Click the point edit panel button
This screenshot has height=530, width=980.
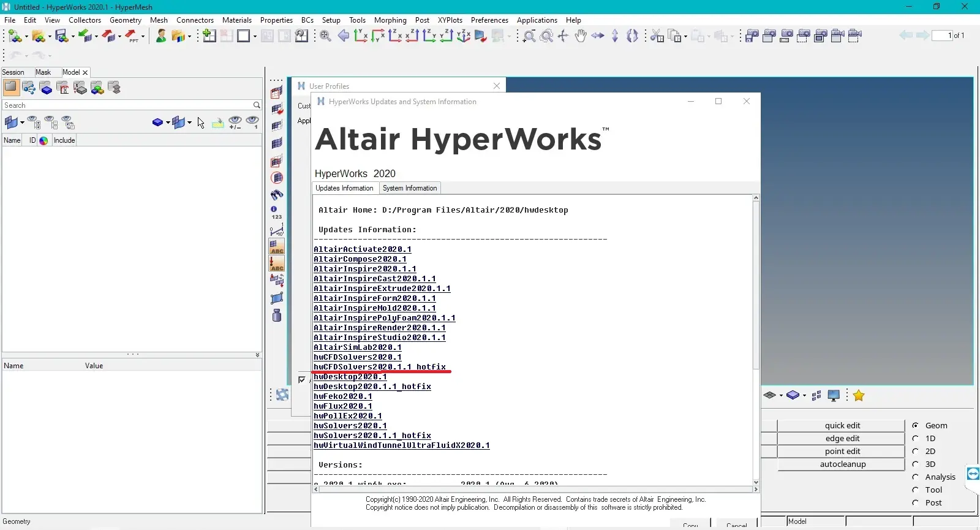[x=842, y=452]
